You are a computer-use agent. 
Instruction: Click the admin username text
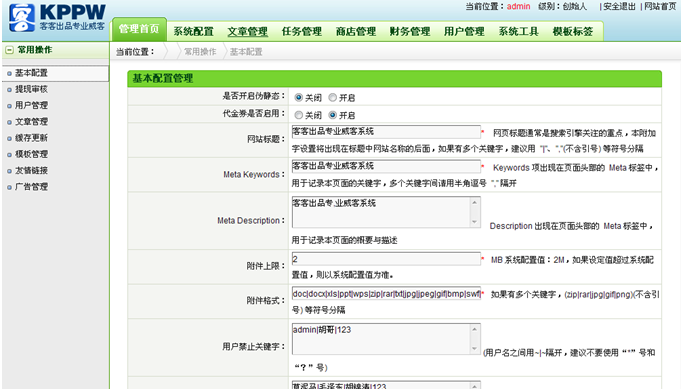518,7
